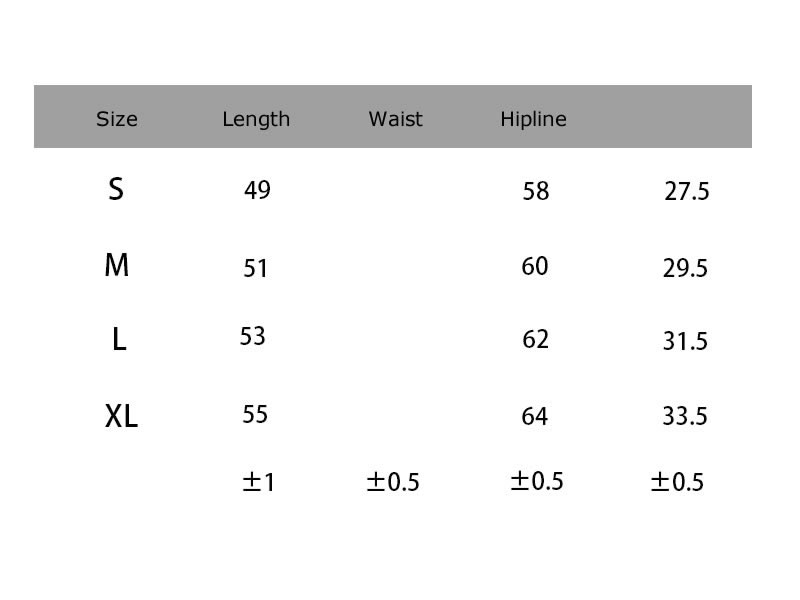The width and height of the screenshot is (800, 600).
Task: Select the 29.5 measurement value
Action: pos(685,268)
